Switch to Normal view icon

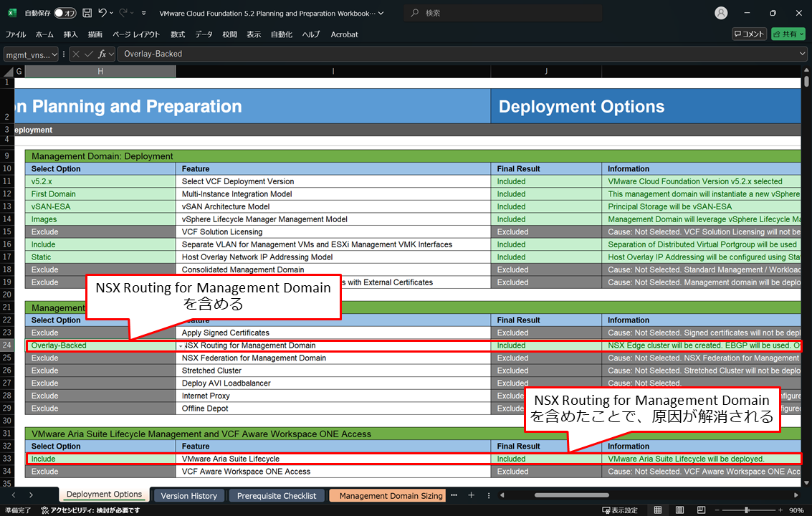click(x=658, y=510)
